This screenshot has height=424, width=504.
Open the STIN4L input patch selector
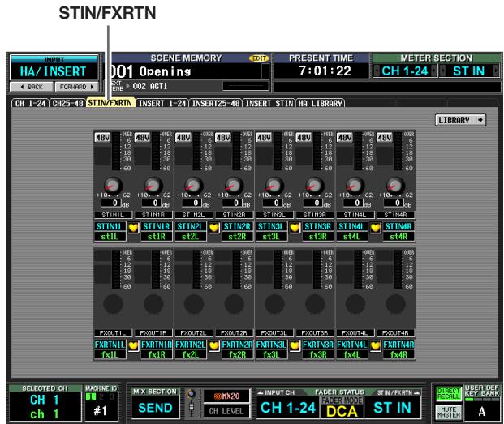pyautogui.click(x=355, y=215)
